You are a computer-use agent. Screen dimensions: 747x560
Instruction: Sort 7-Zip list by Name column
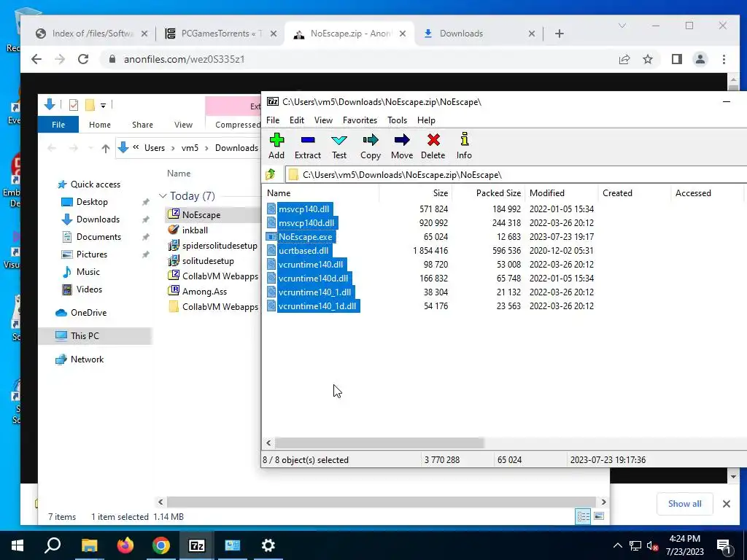click(322, 192)
